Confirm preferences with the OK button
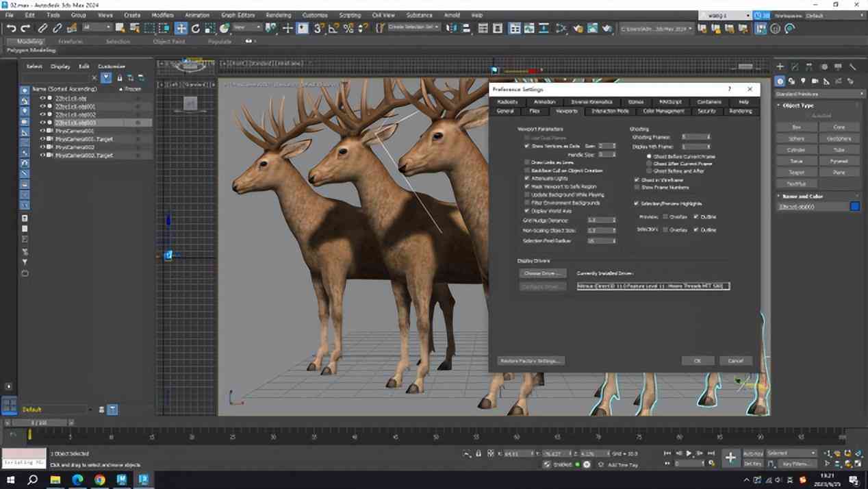 (698, 361)
